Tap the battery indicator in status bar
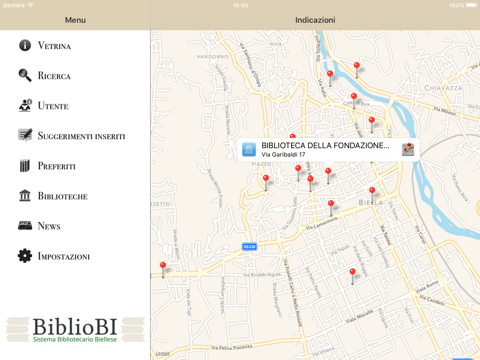Viewport: 480px width, 360px height. 472,5
